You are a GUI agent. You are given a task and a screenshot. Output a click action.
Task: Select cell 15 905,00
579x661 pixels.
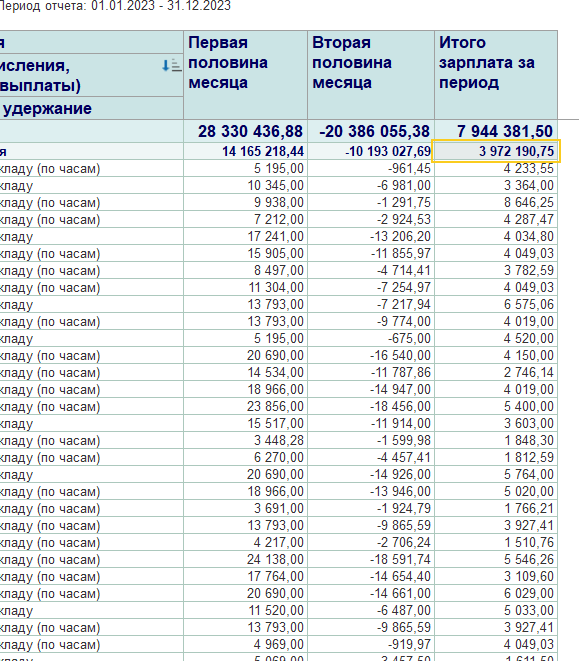pyautogui.click(x=245, y=253)
